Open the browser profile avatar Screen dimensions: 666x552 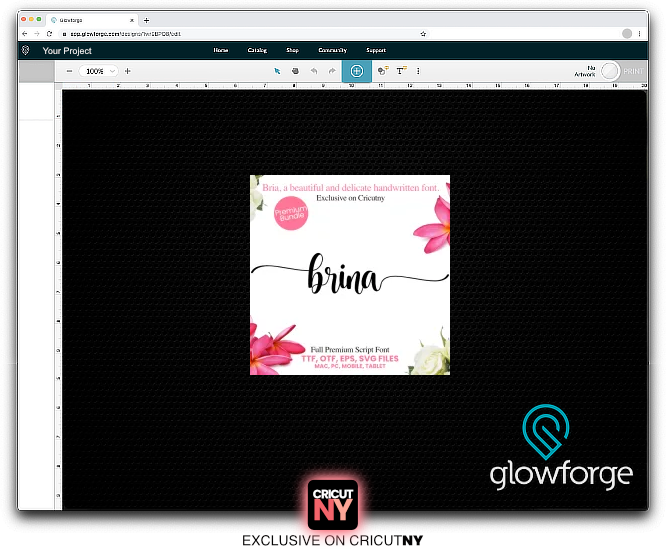(627, 34)
